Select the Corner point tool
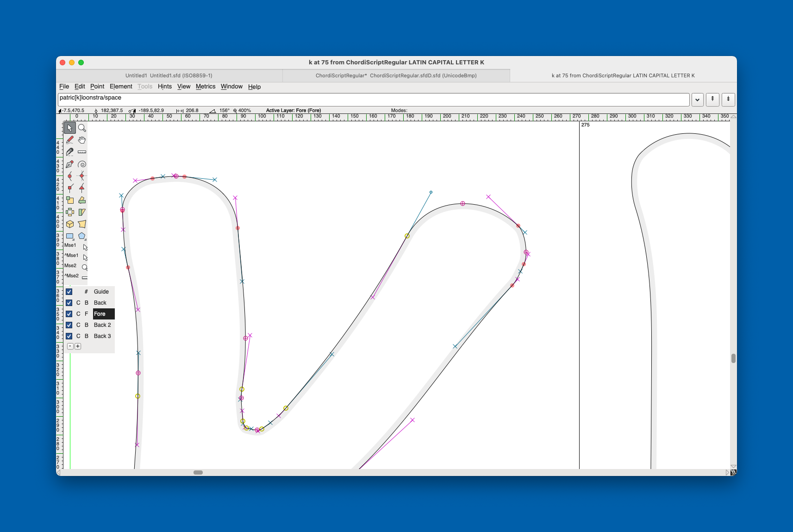793x532 pixels. [70, 188]
